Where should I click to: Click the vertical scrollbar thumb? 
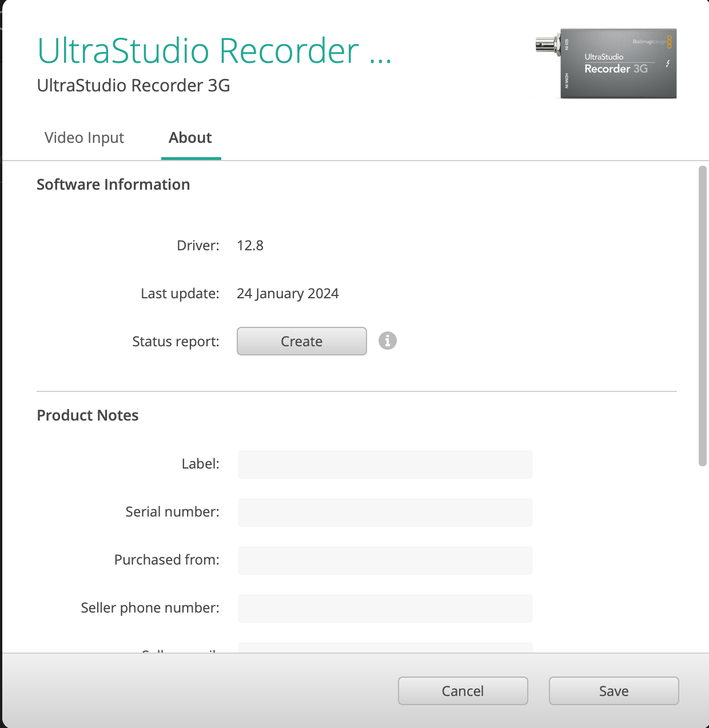tap(703, 316)
